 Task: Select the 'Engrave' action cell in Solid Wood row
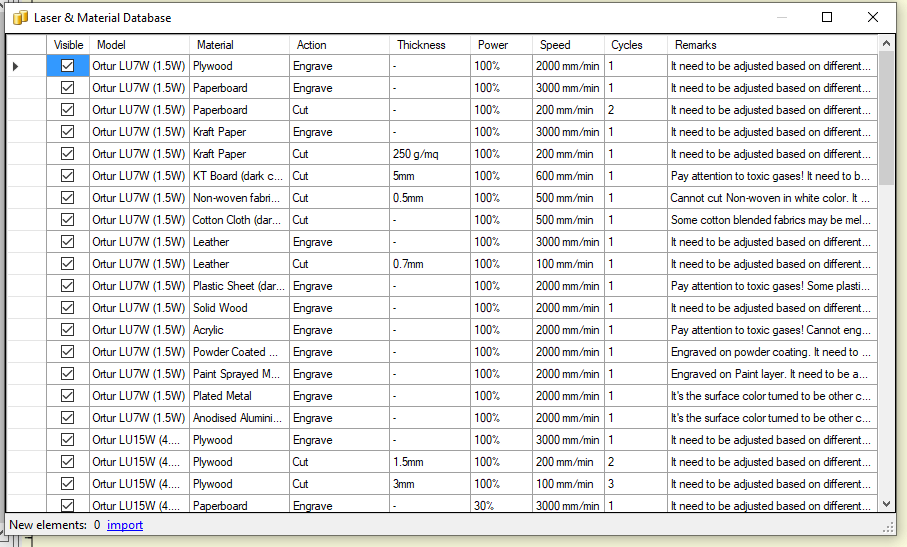pyautogui.click(x=340, y=308)
